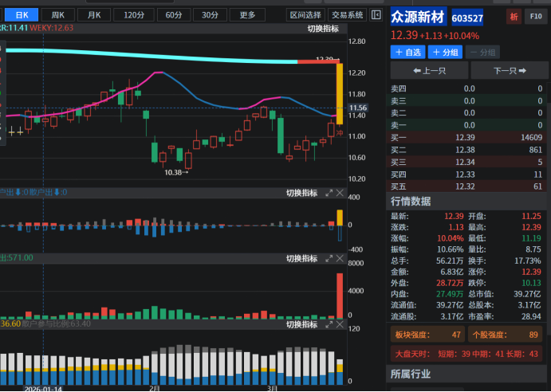Open 更多 period options
The image size is (551, 392).
[247, 14]
